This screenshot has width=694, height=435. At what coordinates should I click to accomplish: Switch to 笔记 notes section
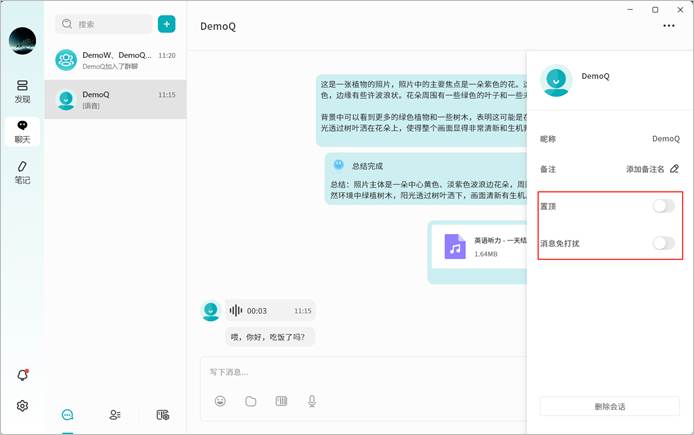click(x=22, y=172)
